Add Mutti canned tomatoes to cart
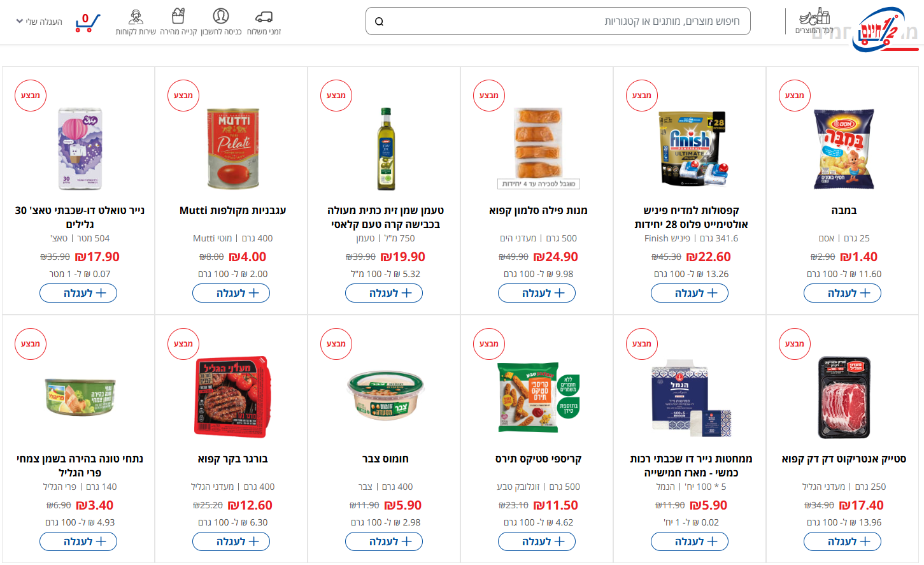Viewport: 924px width, 565px height. click(231, 293)
